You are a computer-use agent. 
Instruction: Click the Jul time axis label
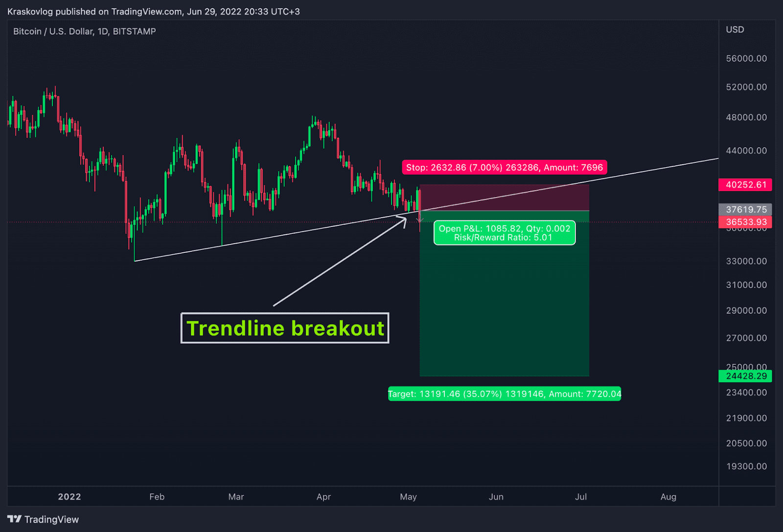(x=581, y=497)
